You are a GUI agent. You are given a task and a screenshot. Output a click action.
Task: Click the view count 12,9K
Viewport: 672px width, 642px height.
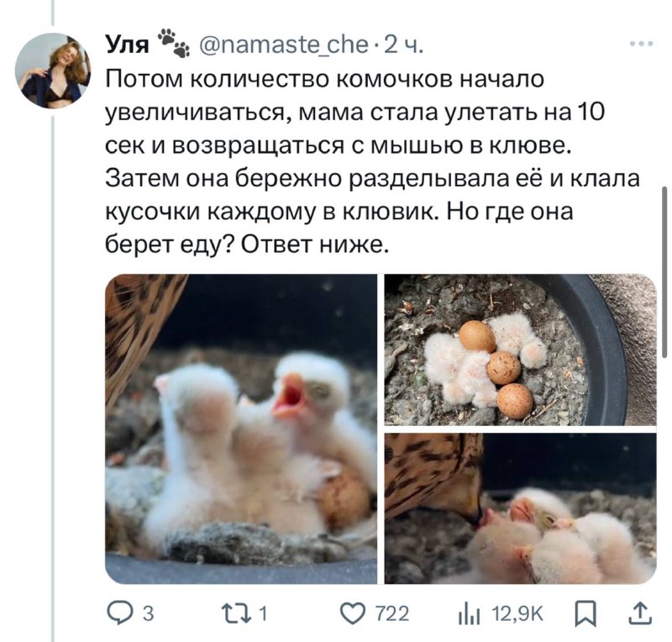[517, 614]
